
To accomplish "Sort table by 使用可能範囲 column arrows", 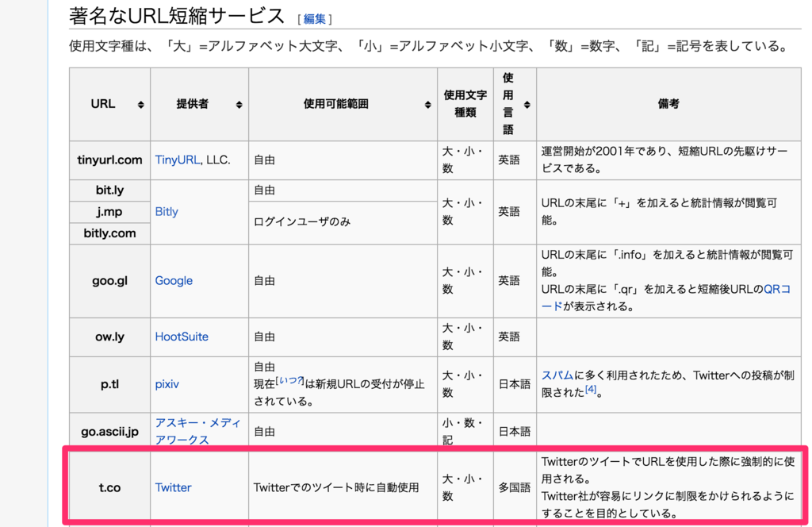I will coord(427,105).
